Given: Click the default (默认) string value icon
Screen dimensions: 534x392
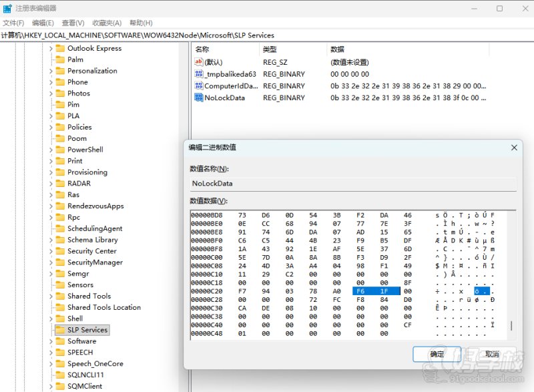Looking at the screenshot, I should [x=198, y=62].
